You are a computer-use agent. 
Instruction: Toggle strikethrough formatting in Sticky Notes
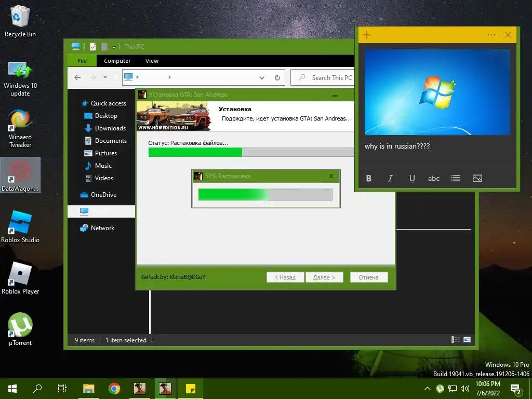(x=434, y=179)
